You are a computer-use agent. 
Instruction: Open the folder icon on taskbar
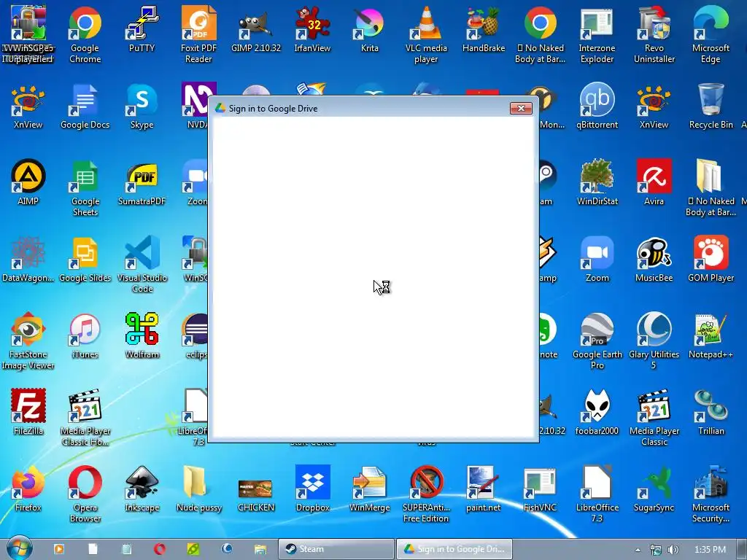pyautogui.click(x=260, y=549)
